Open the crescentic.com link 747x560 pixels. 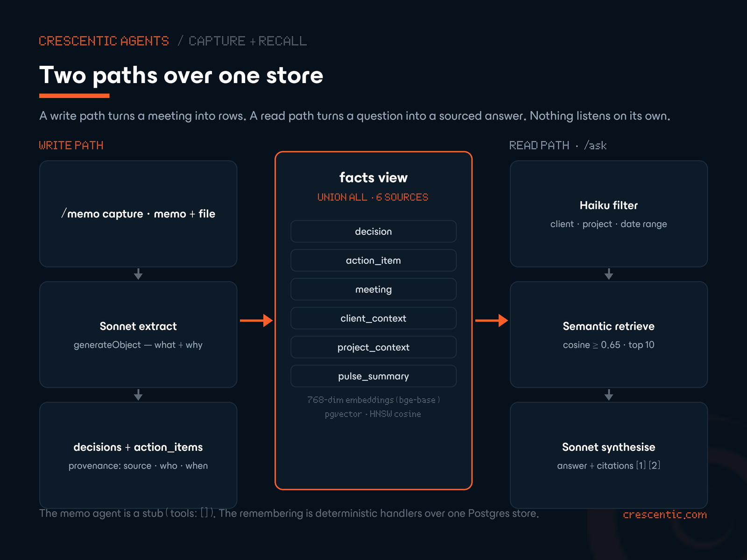tap(665, 515)
